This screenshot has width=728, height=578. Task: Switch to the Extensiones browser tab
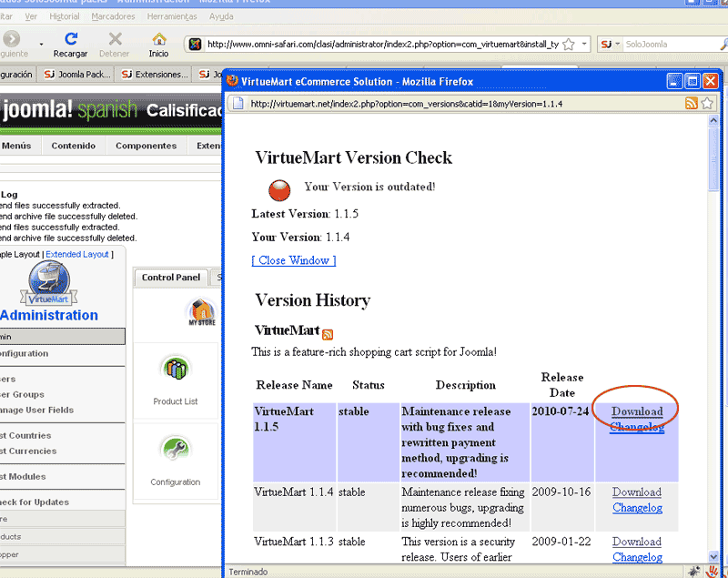[155, 75]
